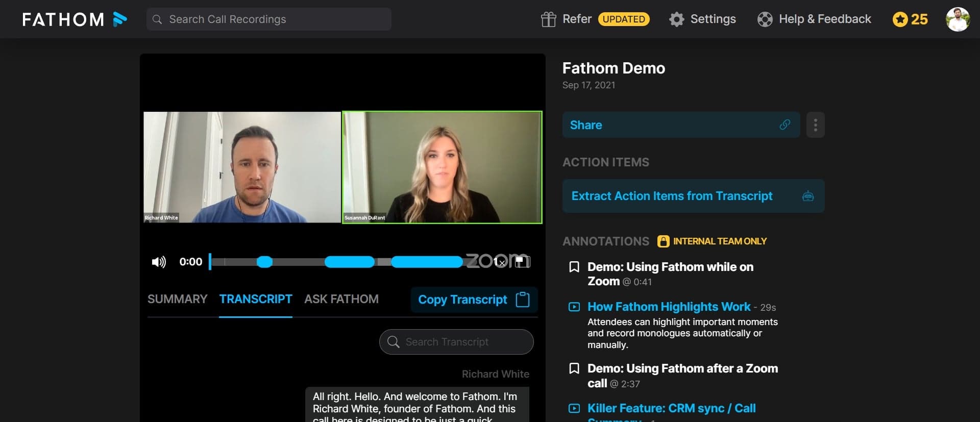Click the Help & Feedback lifebuoy icon
Image resolution: width=980 pixels, height=422 pixels.
(765, 19)
